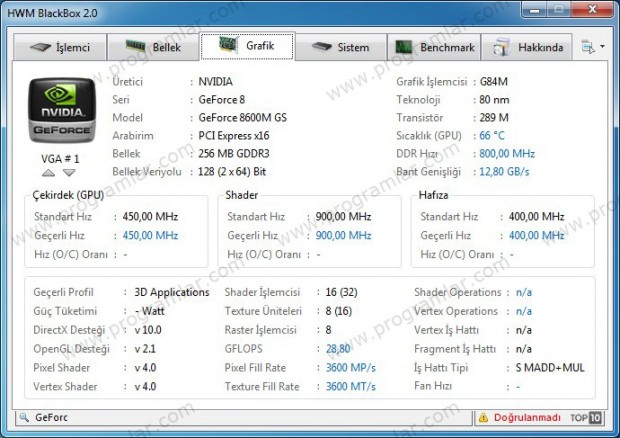Image resolution: width=620 pixels, height=438 pixels.
Task: Click the 256 MB GDDR3 memory value
Action: click(234, 153)
